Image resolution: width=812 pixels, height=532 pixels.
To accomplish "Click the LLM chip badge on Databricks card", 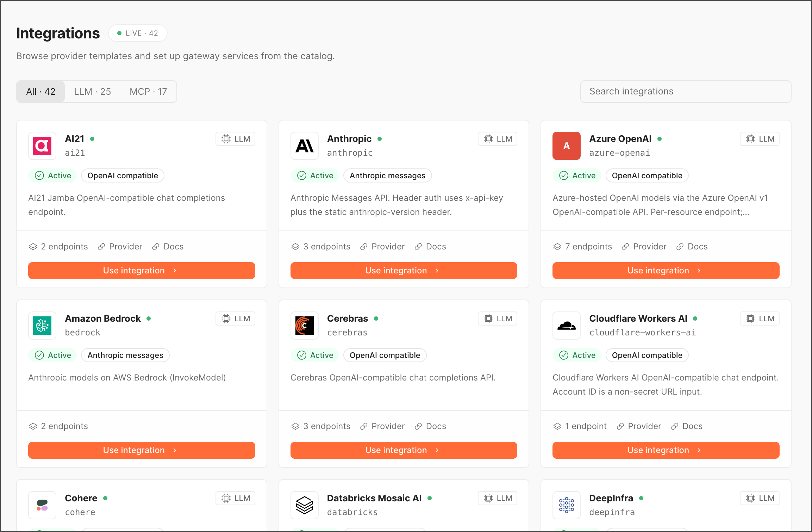I will (498, 498).
